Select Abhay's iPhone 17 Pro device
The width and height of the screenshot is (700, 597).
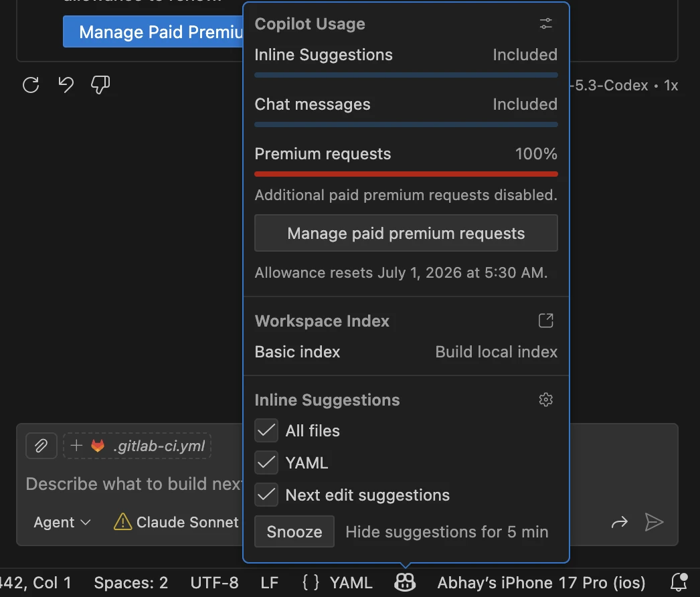pos(541,583)
